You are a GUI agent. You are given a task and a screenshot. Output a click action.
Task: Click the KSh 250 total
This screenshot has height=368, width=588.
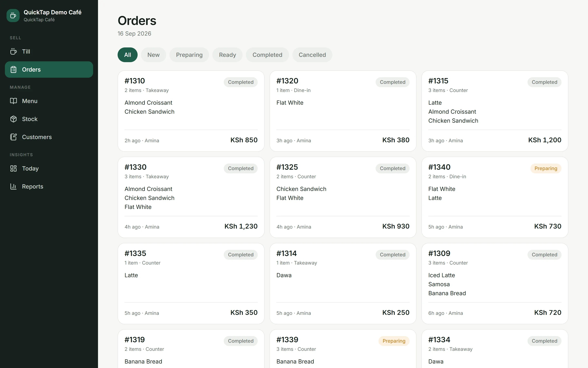click(396, 313)
